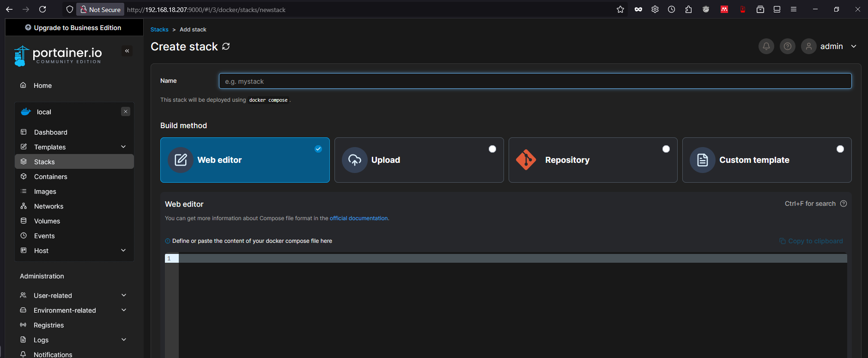Select the Upload radio button
This screenshot has width=868, height=358.
coord(492,149)
